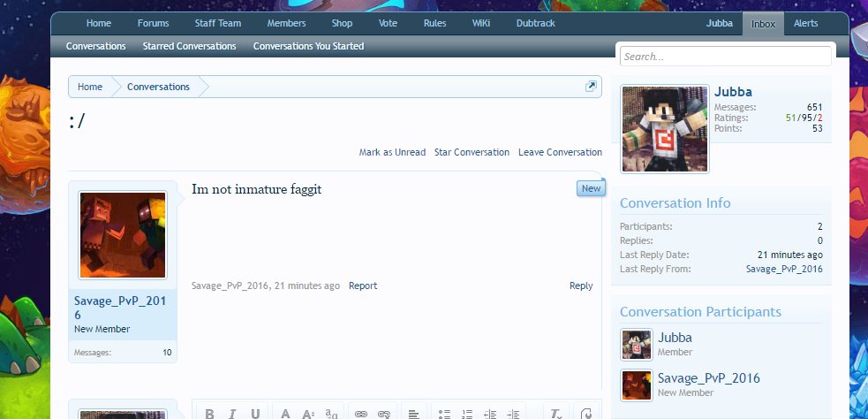Open Savage_PvP_2016's large avatar in the message

(123, 235)
